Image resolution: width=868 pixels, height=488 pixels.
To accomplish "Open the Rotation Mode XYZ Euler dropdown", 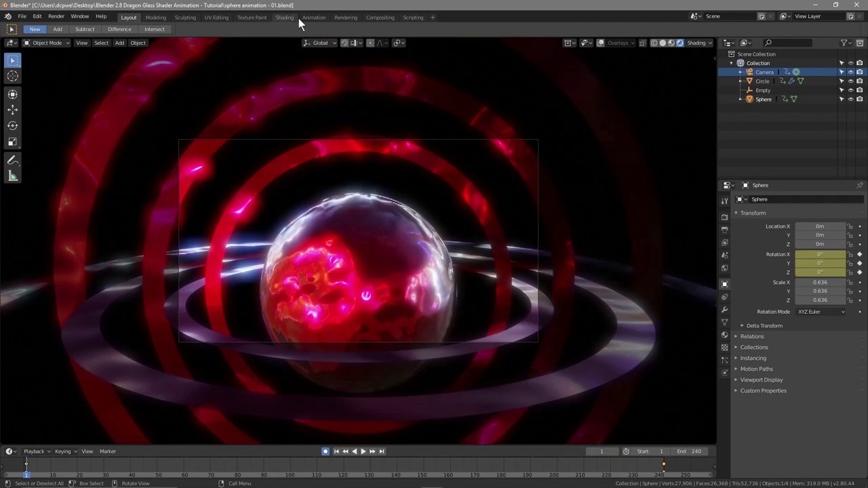I will click(821, 312).
